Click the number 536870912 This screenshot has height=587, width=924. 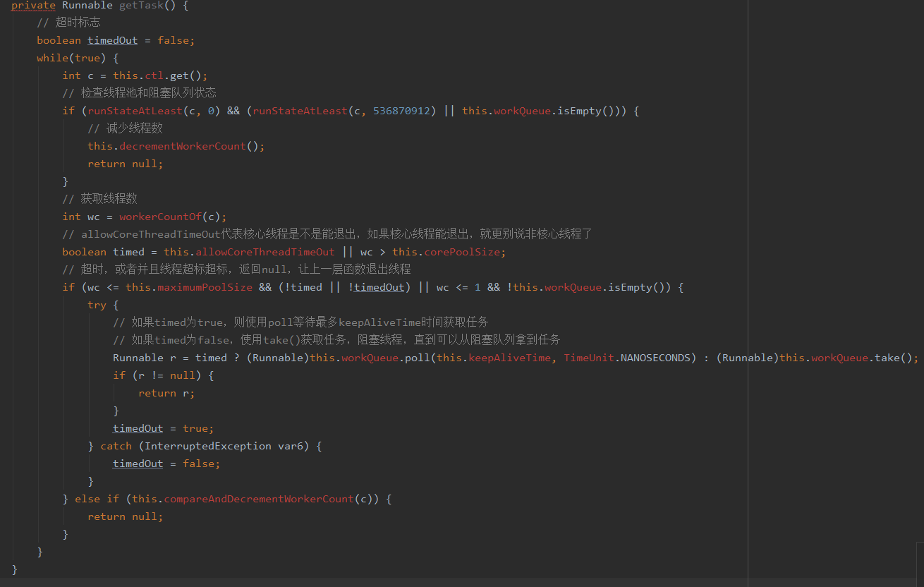(401, 111)
